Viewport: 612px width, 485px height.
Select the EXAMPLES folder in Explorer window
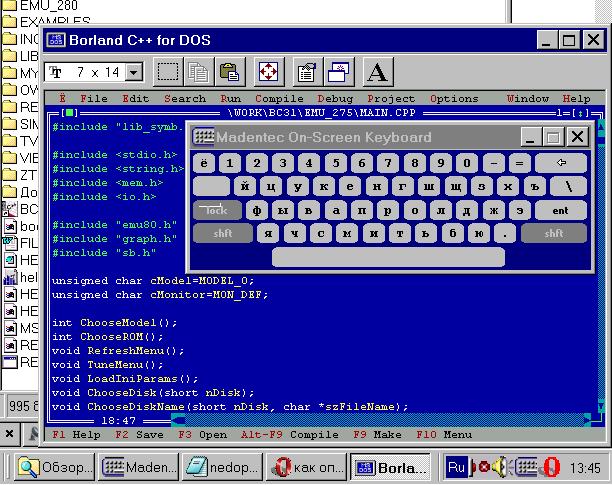tap(47, 21)
